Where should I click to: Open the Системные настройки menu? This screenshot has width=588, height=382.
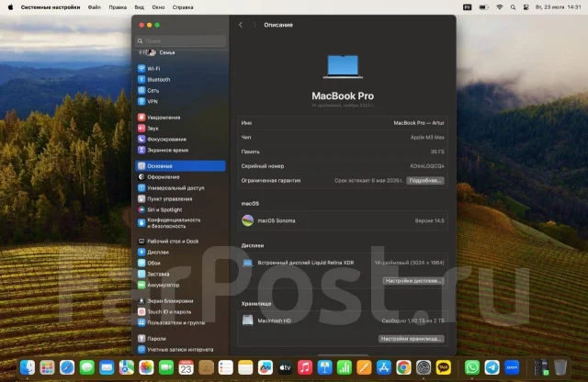point(51,7)
